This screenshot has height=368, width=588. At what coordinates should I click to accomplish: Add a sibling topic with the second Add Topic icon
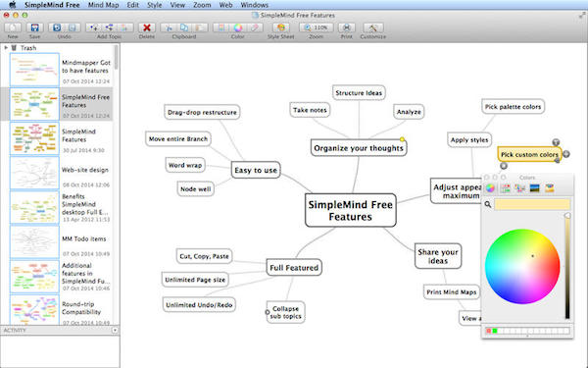[109, 27]
